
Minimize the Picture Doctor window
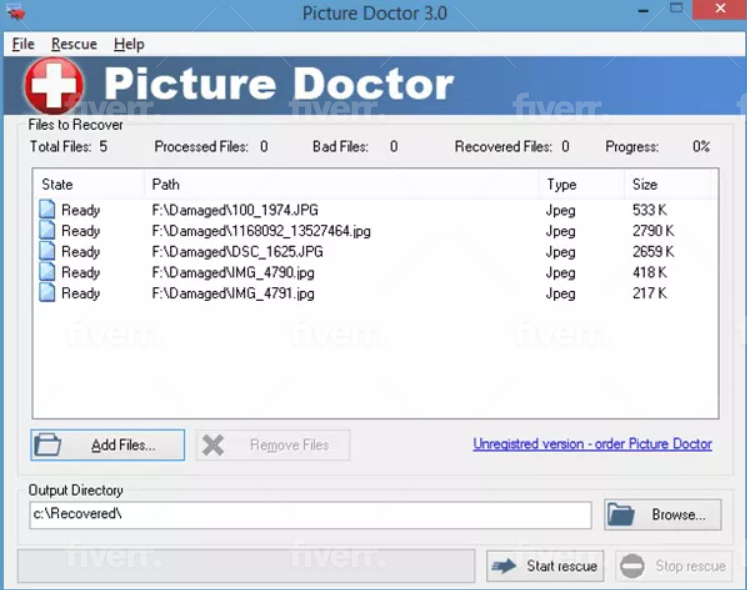(x=643, y=10)
